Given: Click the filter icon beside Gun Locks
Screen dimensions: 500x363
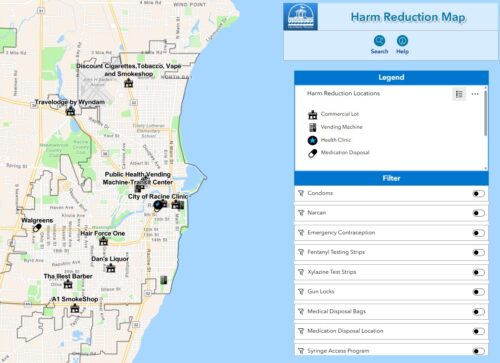Looking at the screenshot, I should [x=301, y=292].
